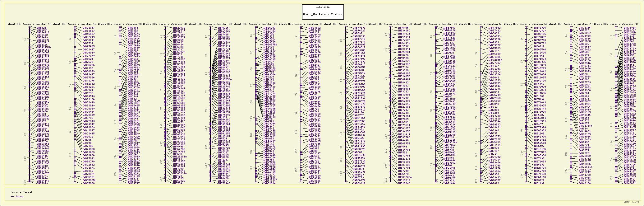
Task: Open marker IWB29512 on map 2B
Action: pos(179,28)
